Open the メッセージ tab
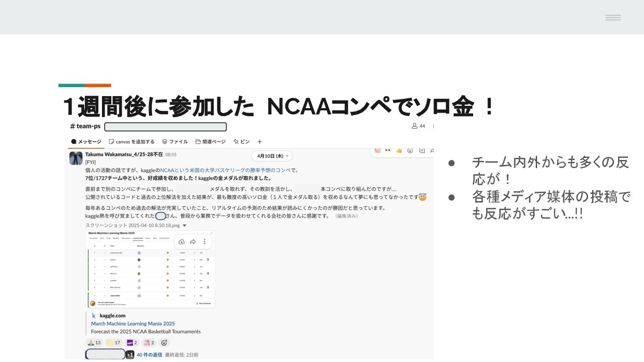Screen dimensions: 644x362 click(86, 142)
